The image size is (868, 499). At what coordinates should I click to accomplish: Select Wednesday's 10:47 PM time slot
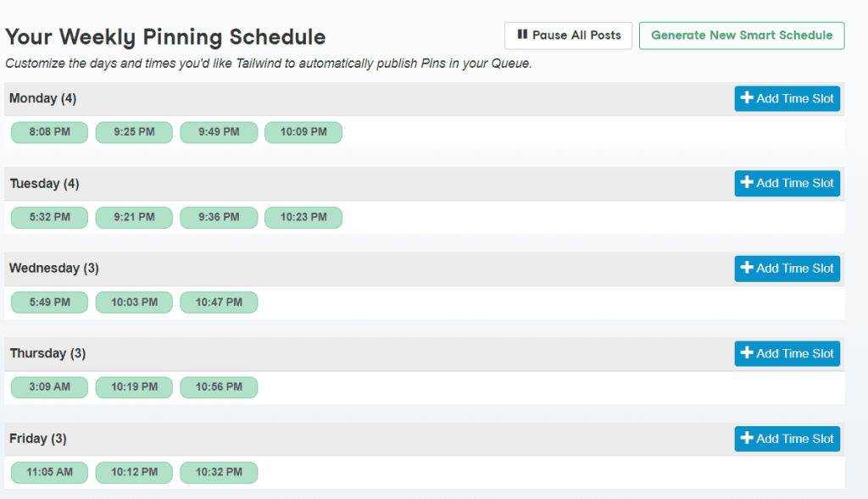pyautogui.click(x=218, y=302)
